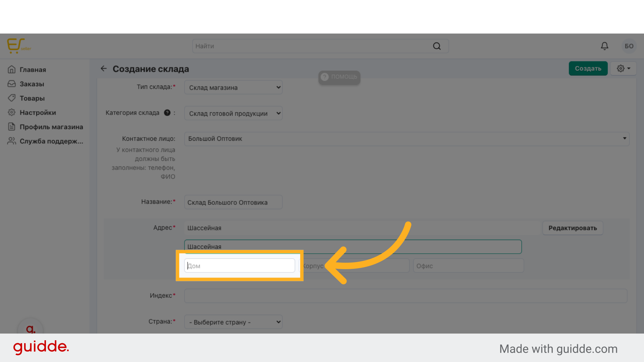The image size is (644, 362).
Task: Open the Выберите страну dropdown
Action: [233, 322]
